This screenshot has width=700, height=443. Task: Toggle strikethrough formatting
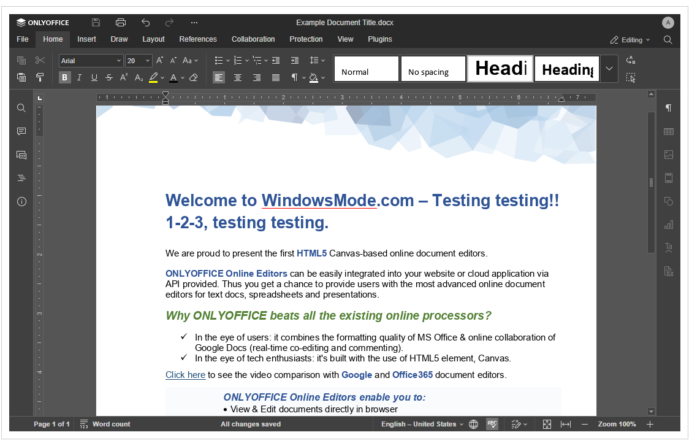coord(109,77)
